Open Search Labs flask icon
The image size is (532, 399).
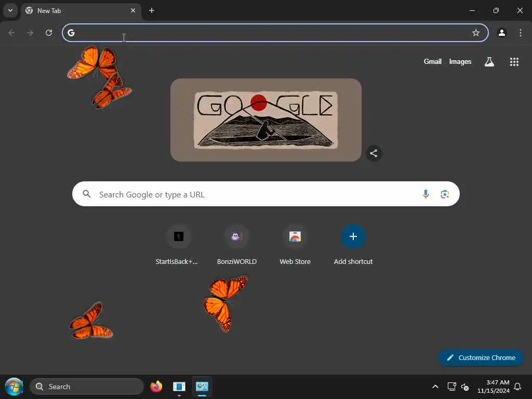(489, 61)
